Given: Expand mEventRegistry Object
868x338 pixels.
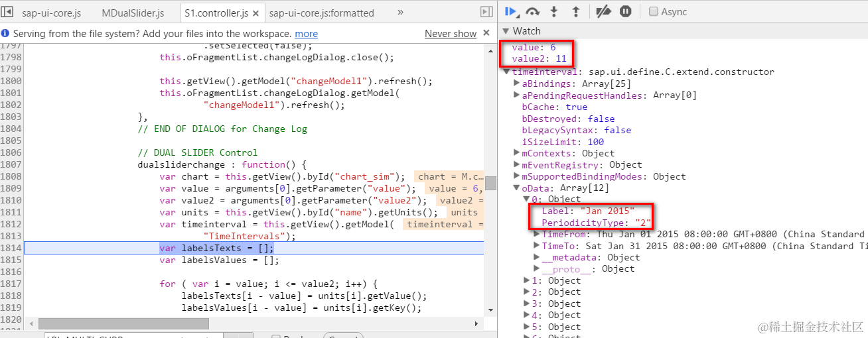Looking at the screenshot, I should 517,165.
